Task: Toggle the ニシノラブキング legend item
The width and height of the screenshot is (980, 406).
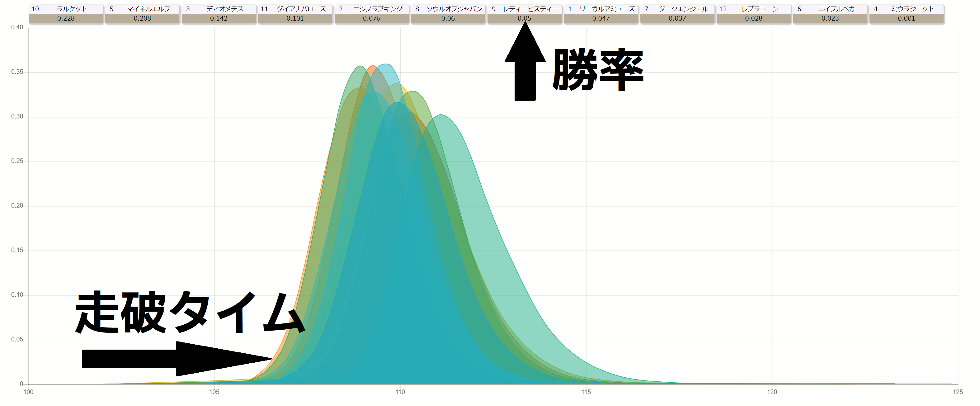Action: [x=372, y=14]
